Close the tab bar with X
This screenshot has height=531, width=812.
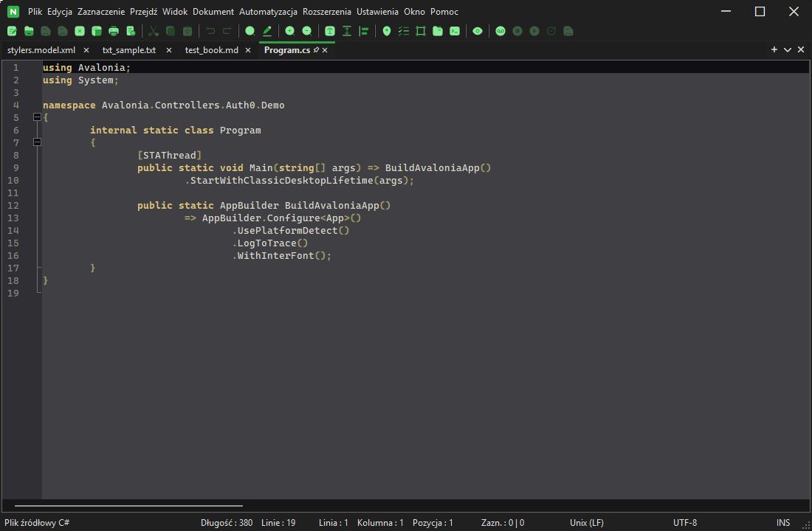tap(801, 49)
